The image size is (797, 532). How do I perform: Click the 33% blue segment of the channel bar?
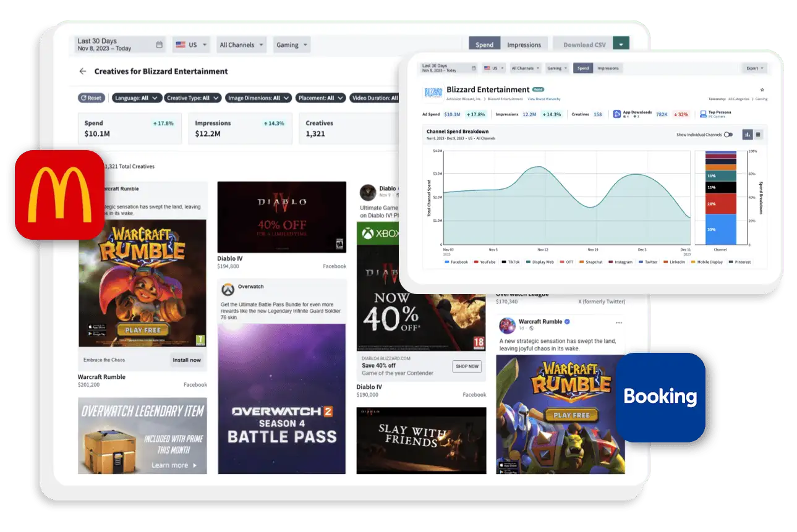click(720, 229)
